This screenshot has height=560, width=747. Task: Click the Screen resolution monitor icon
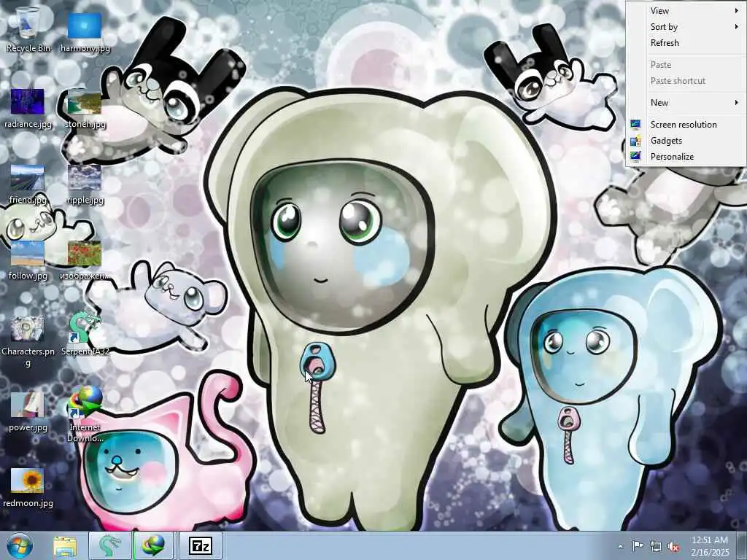pyautogui.click(x=635, y=125)
